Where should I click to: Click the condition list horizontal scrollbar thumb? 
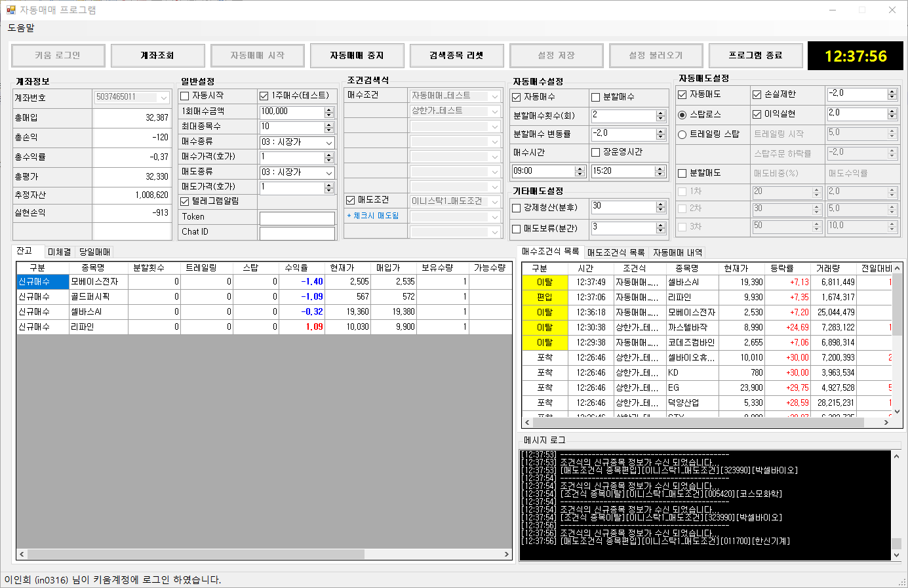click(698, 422)
